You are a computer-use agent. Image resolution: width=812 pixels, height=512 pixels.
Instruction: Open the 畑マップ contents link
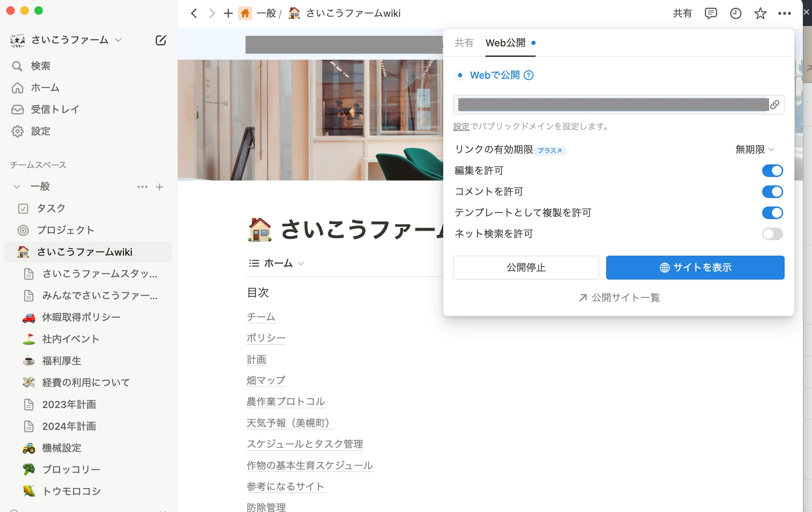266,381
